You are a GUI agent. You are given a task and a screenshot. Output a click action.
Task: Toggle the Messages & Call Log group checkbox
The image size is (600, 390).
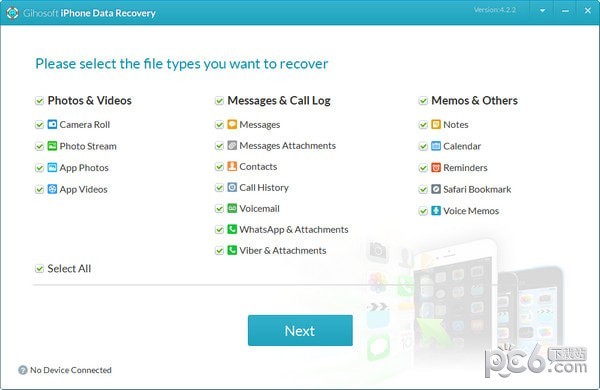click(219, 101)
